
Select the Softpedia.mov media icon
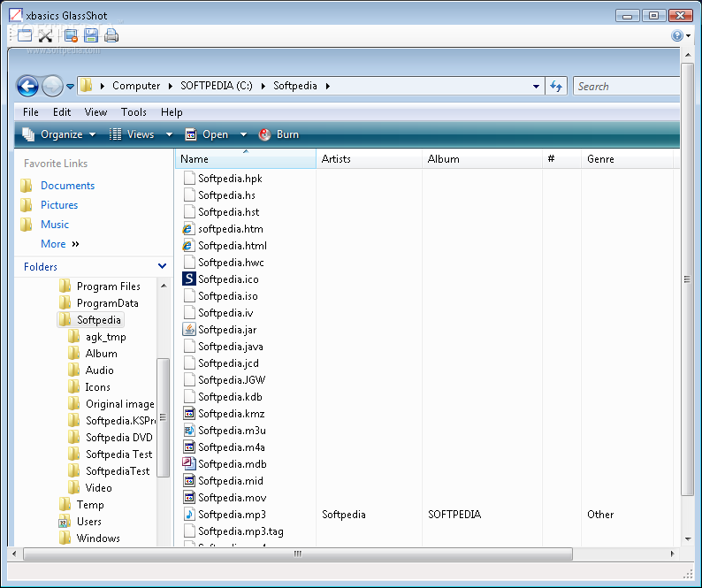[x=189, y=498]
